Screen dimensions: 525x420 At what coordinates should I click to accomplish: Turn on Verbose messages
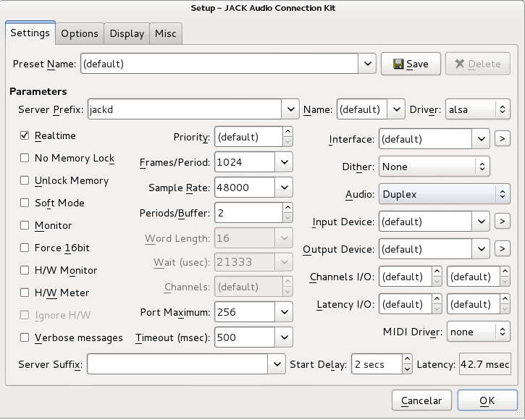(x=25, y=337)
